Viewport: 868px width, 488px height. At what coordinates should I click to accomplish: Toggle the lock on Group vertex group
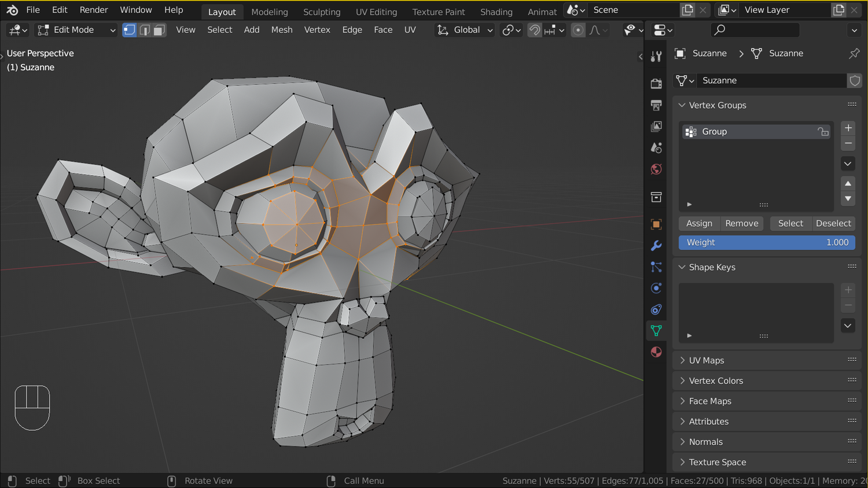[823, 132]
